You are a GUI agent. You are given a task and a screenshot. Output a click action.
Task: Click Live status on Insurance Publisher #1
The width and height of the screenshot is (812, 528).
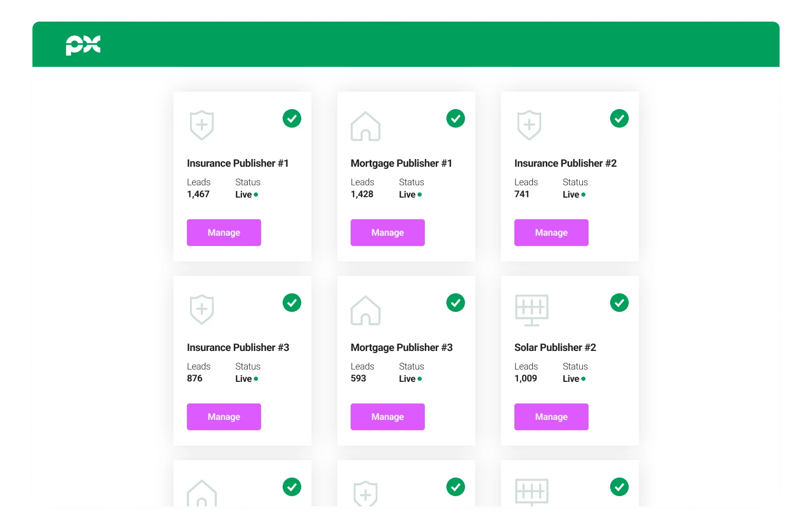pos(247,195)
